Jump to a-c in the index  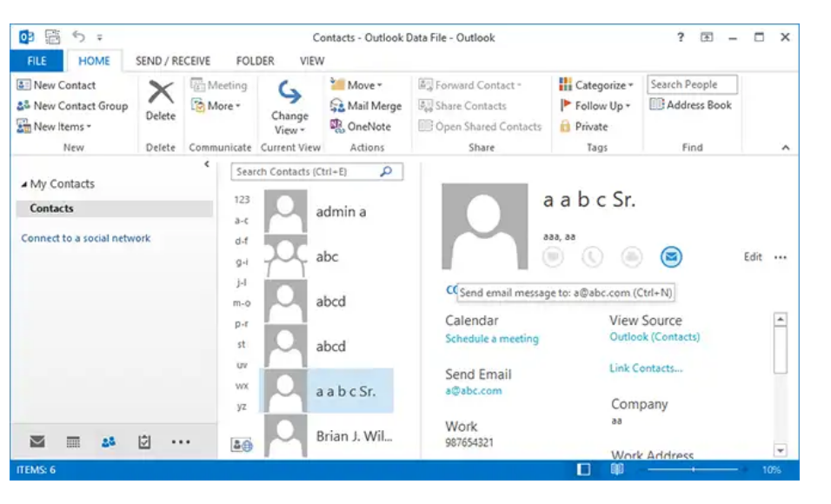(242, 220)
